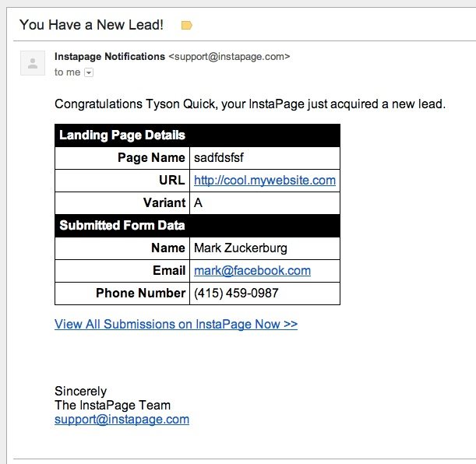
Task: Click the name Mark Zuckerburg cell
Action: [265, 248]
